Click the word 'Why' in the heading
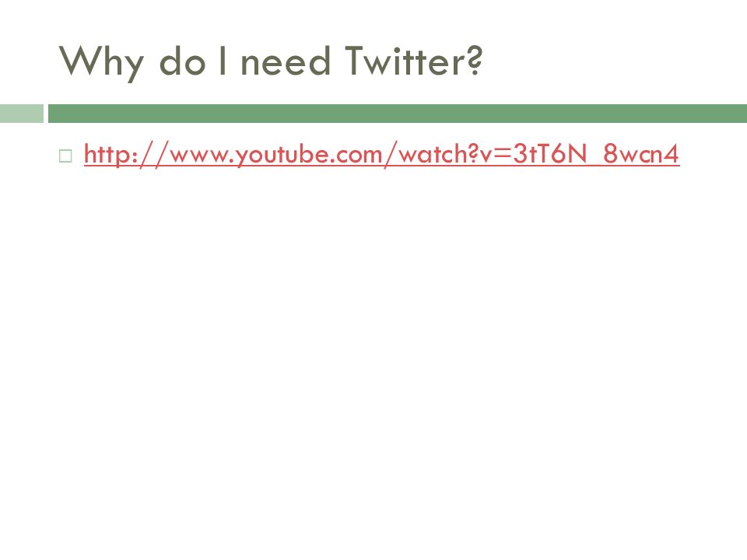 coord(101,63)
